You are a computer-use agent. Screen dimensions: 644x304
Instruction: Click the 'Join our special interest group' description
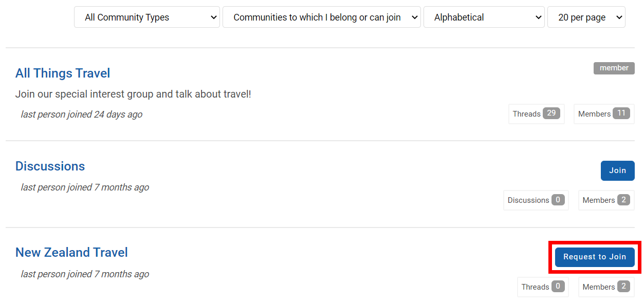click(133, 94)
